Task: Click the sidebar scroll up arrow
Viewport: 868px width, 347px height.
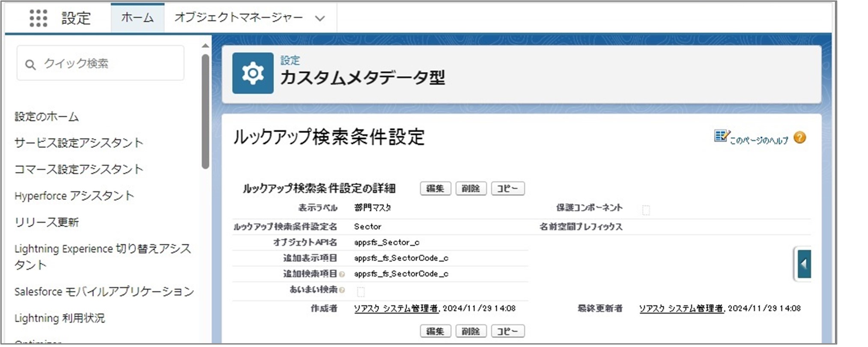Action: (x=205, y=45)
